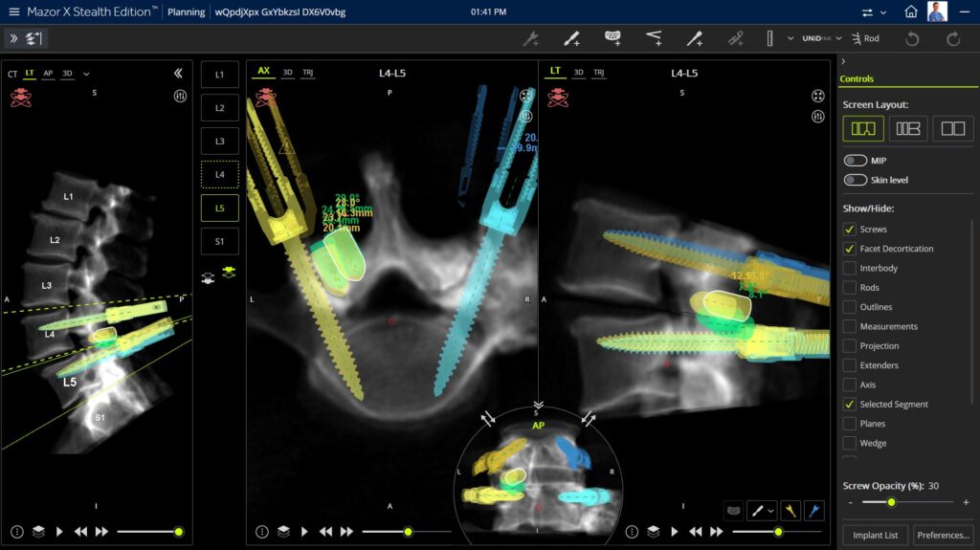Turn on the Skin level switch
The width and height of the screenshot is (980, 550).
click(855, 180)
